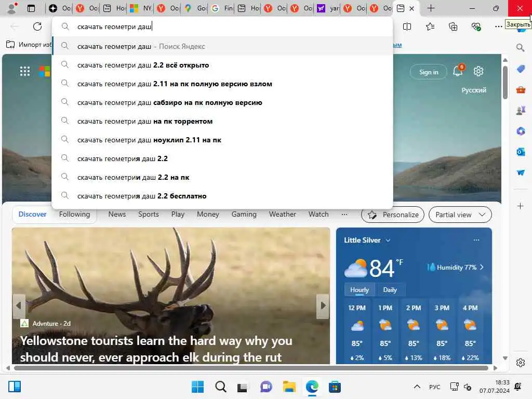This screenshot has width=532, height=399.
Task: Open the split screen icon
Action: [407, 26]
